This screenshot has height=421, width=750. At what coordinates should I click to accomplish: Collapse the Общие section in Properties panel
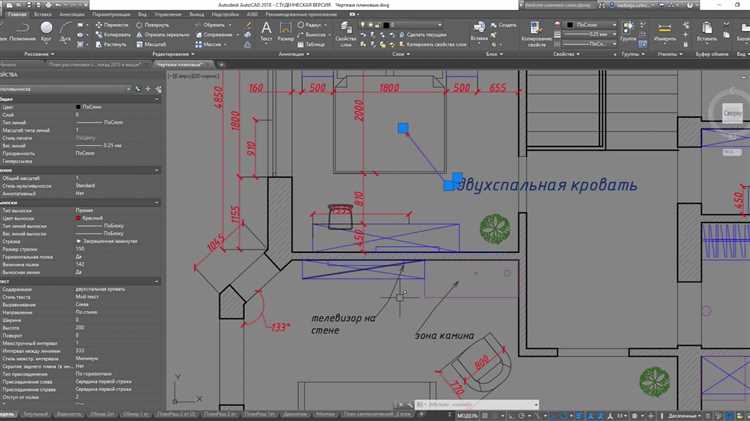[157, 99]
